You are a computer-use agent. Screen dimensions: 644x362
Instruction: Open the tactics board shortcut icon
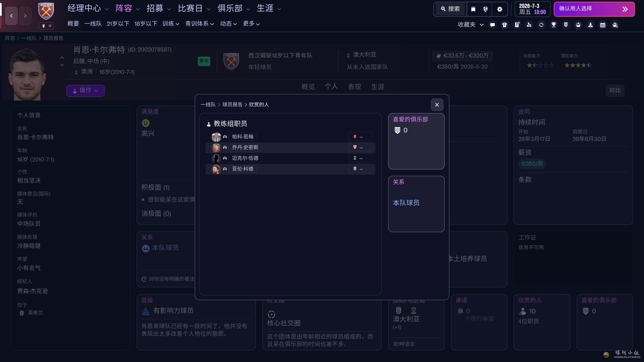tap(517, 25)
